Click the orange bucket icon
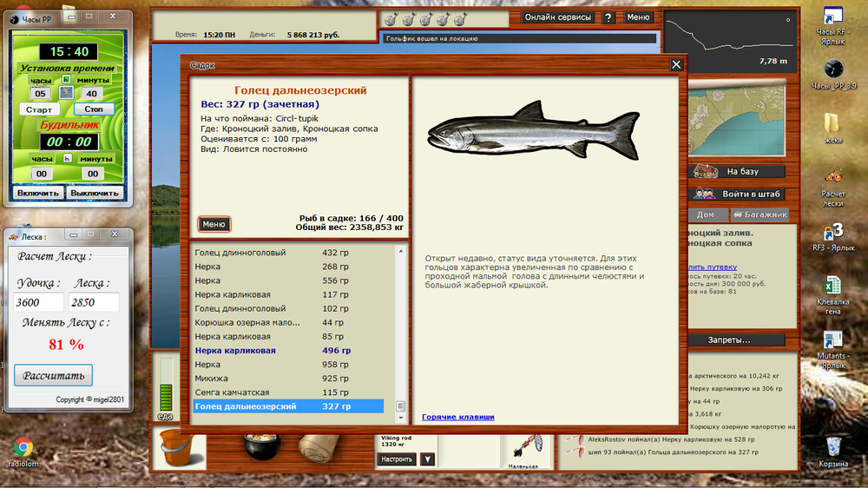 (x=178, y=449)
